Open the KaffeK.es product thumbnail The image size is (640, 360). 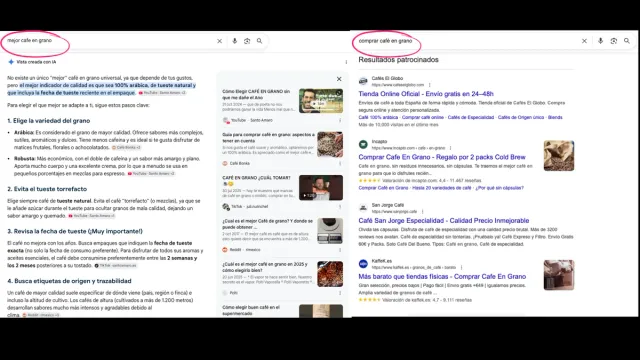coord(559,275)
